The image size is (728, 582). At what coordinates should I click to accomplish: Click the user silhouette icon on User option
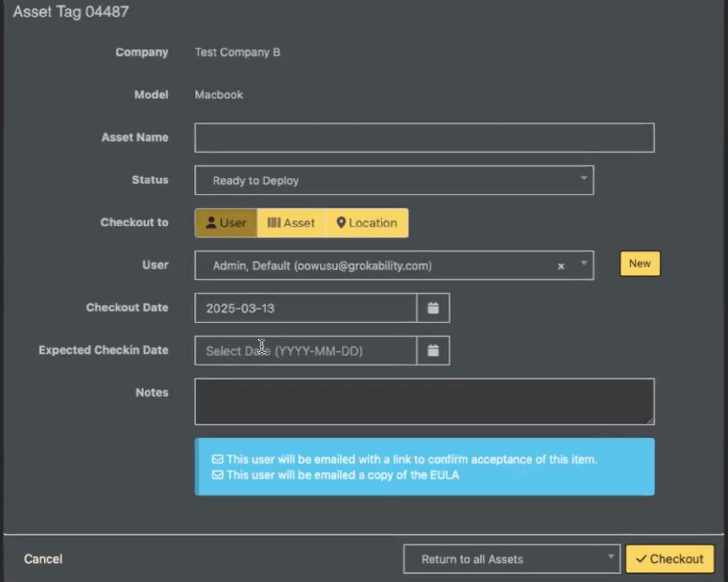pyautogui.click(x=212, y=223)
